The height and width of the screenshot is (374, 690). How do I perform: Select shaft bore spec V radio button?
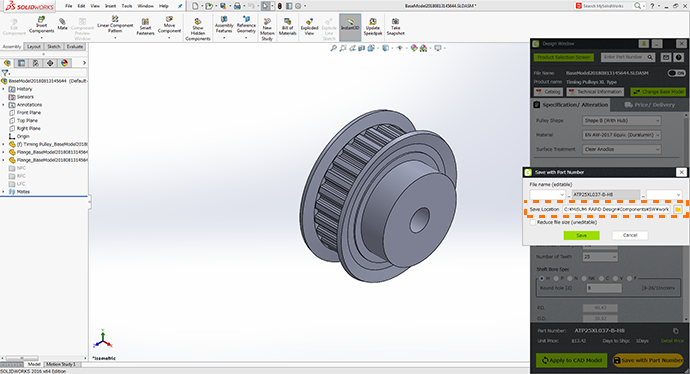(x=615, y=279)
